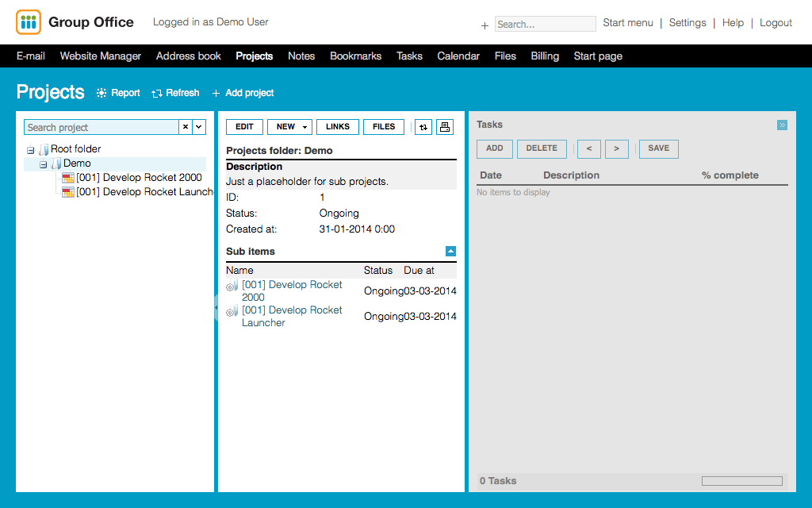Collapse the Tasks panel with the double-arrow icon
Screen dimensions: 812x508
coord(782,125)
